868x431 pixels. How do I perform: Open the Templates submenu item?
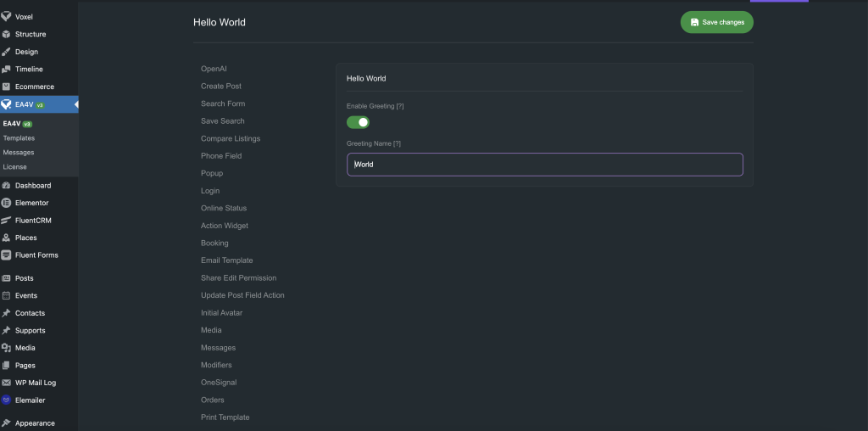pos(19,137)
